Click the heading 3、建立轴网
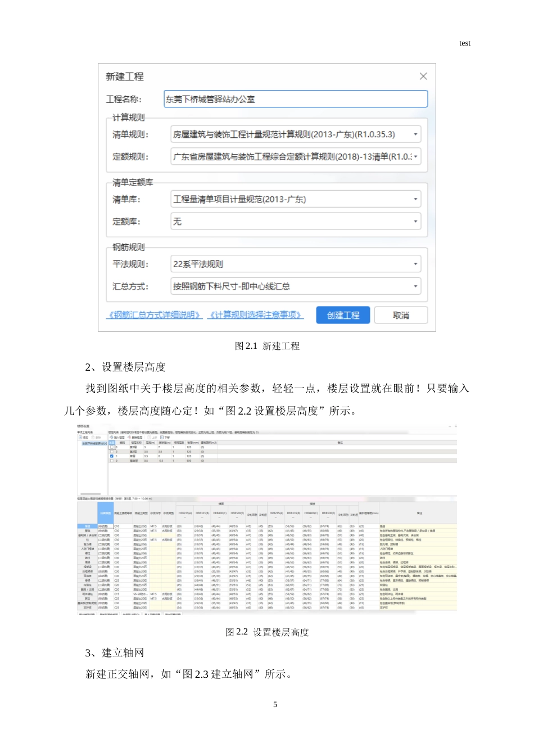 pyautogui.click(x=115, y=652)
